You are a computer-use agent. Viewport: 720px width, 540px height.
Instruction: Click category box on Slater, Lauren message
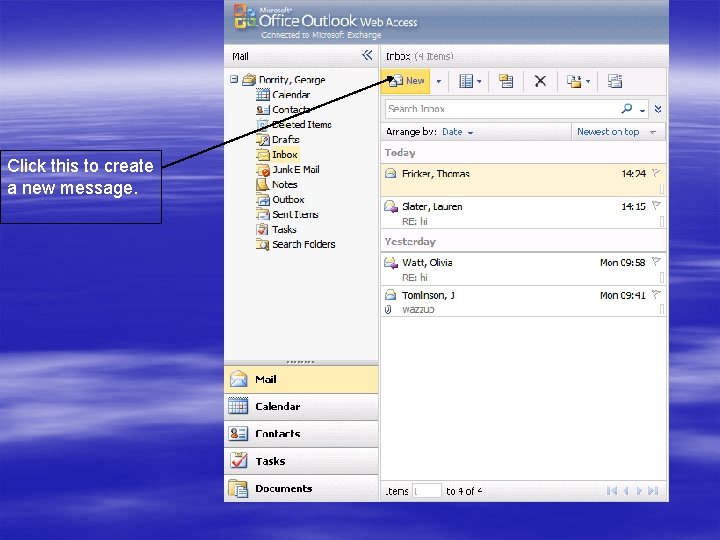pyautogui.click(x=662, y=221)
